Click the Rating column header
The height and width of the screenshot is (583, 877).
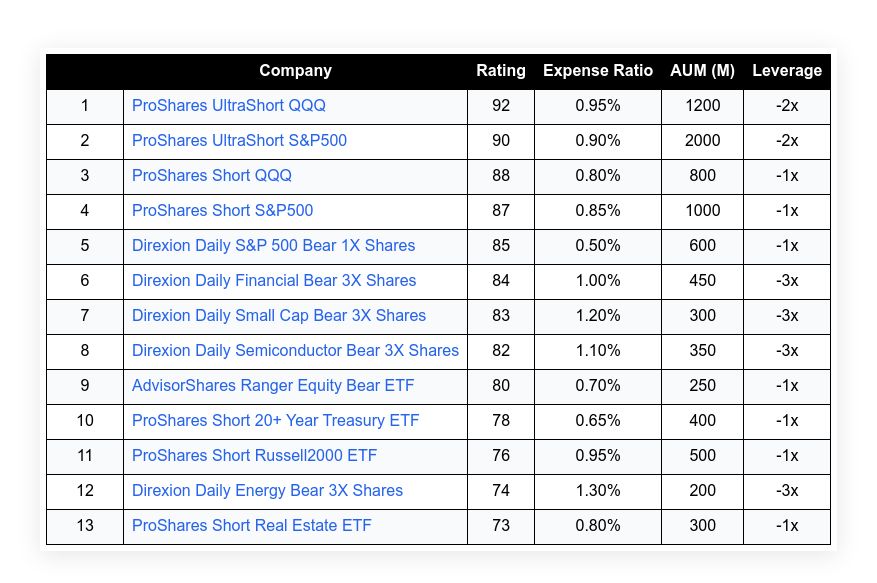[501, 71]
